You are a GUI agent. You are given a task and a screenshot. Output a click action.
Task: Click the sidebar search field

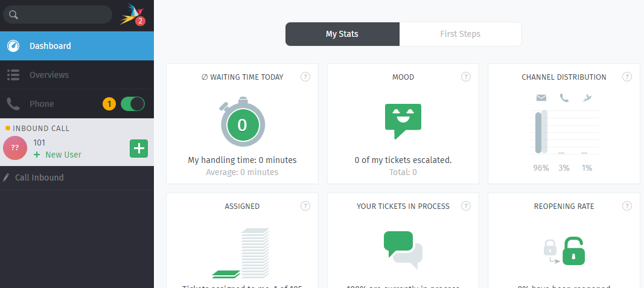57,14
